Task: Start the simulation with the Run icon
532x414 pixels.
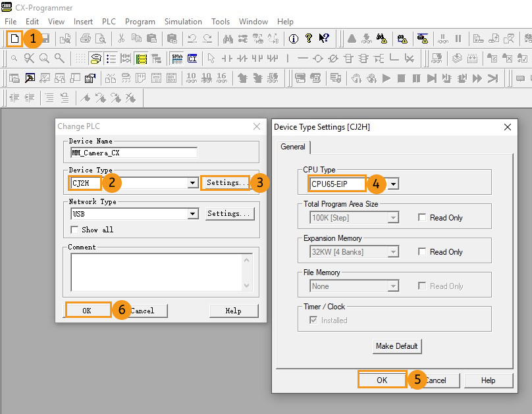Action: (386, 78)
